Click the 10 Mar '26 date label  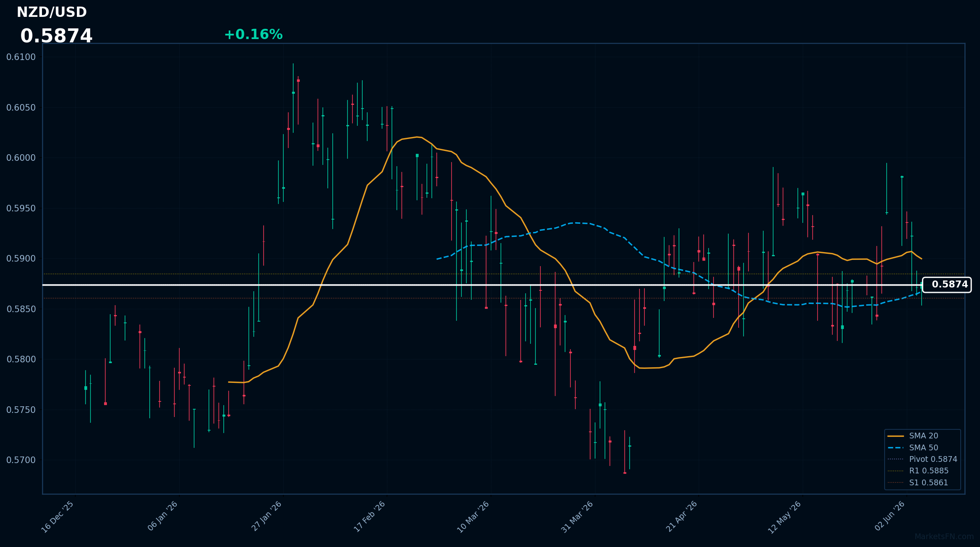[x=473, y=517]
